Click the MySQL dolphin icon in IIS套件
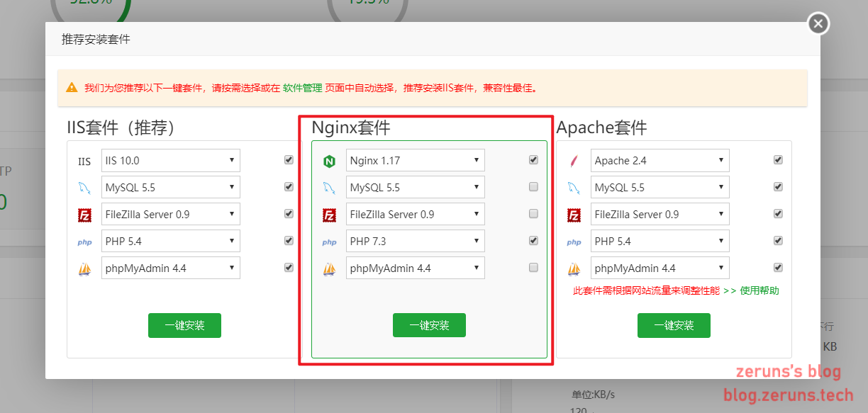The width and height of the screenshot is (868, 413). point(84,187)
